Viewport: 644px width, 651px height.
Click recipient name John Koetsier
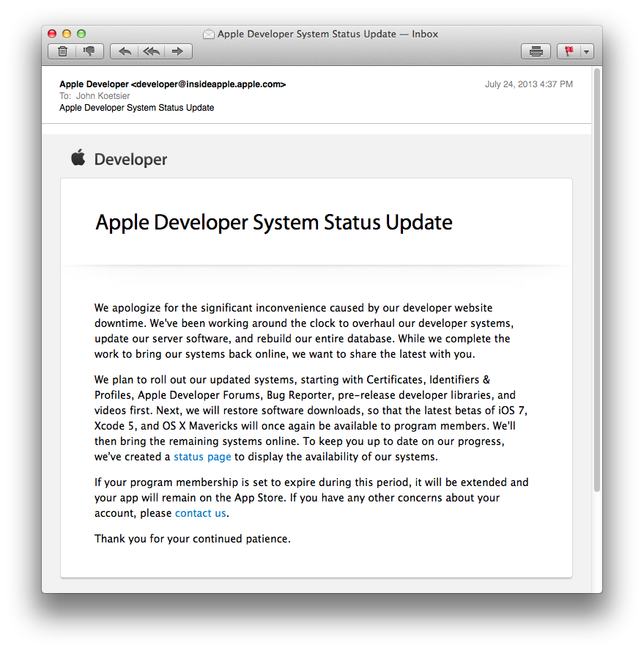pyautogui.click(x=103, y=96)
